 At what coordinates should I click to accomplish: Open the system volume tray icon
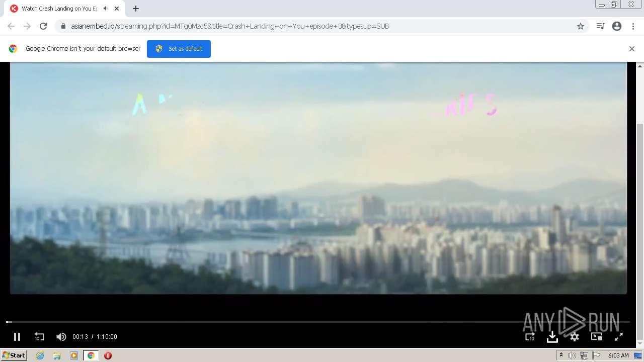coord(572,355)
